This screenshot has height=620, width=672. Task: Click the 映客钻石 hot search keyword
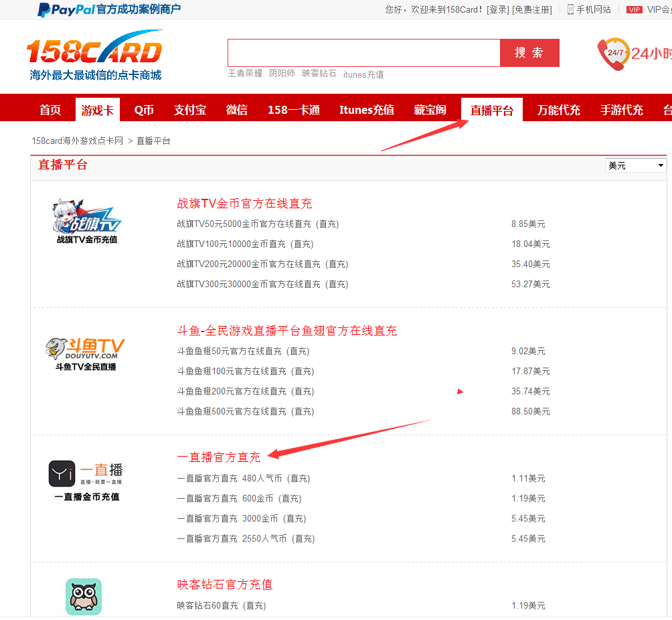point(319,74)
